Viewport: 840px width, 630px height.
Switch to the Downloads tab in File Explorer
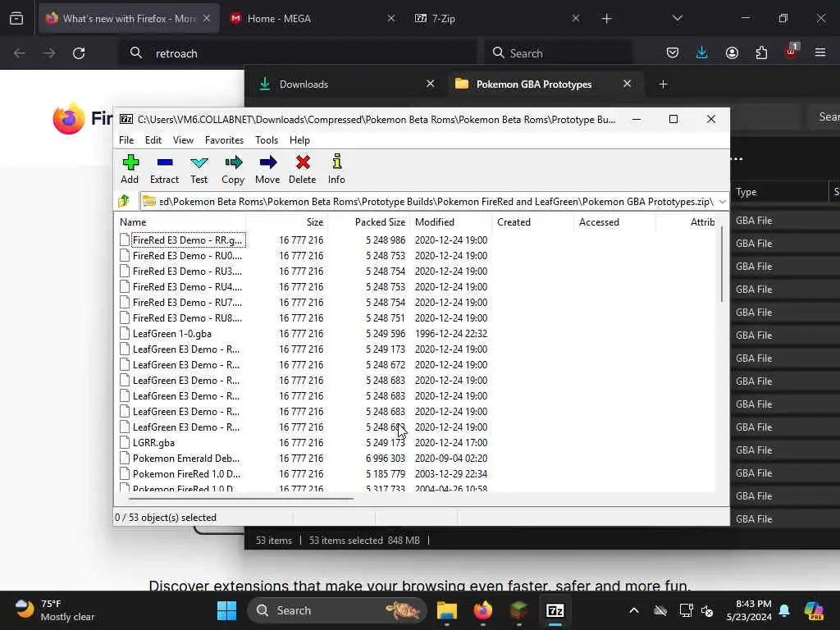click(347, 84)
